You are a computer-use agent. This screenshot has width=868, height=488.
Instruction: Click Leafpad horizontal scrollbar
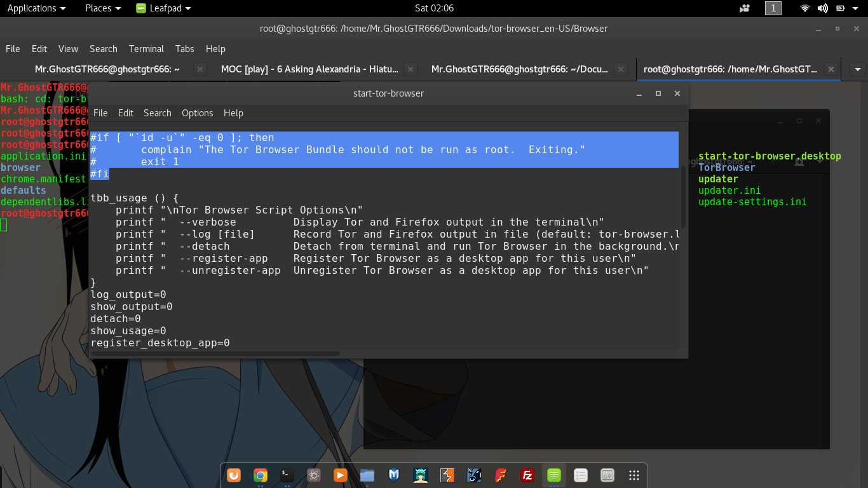215,353
